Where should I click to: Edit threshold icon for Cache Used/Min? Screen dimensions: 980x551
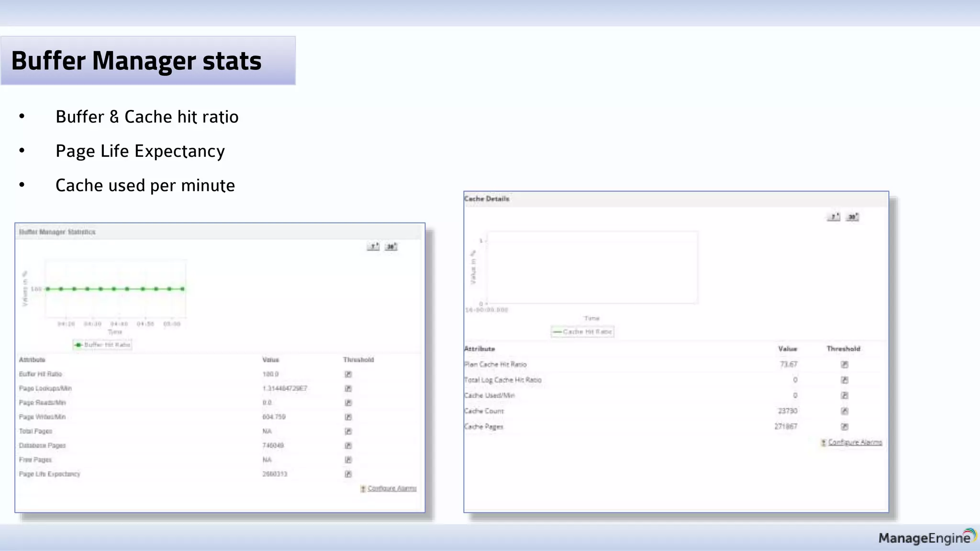[x=845, y=396]
